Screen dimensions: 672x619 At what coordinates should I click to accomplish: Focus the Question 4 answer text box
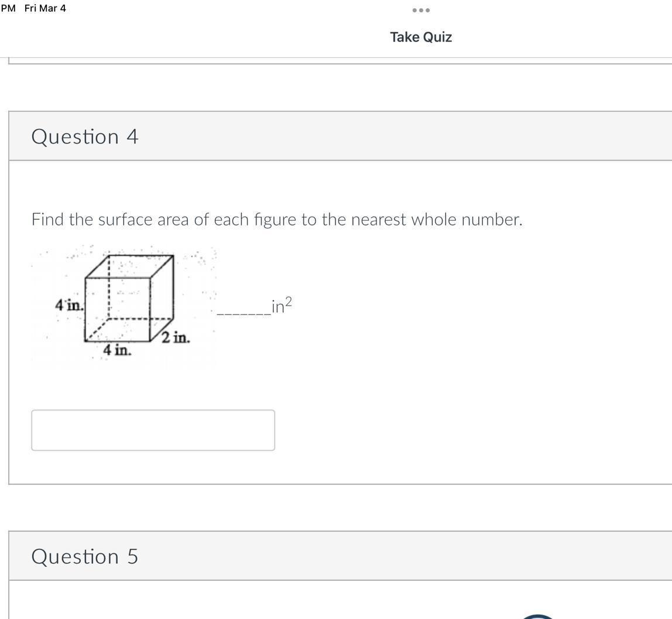(153, 430)
